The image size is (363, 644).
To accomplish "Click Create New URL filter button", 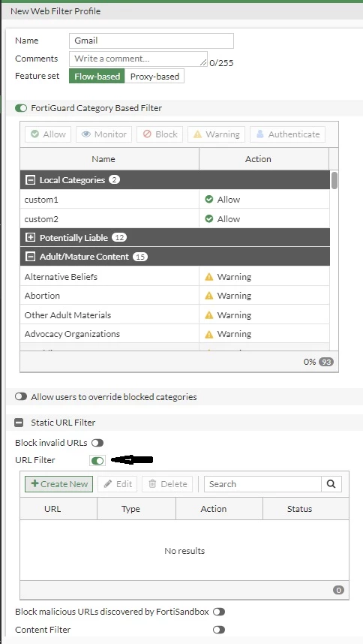I will click(59, 484).
